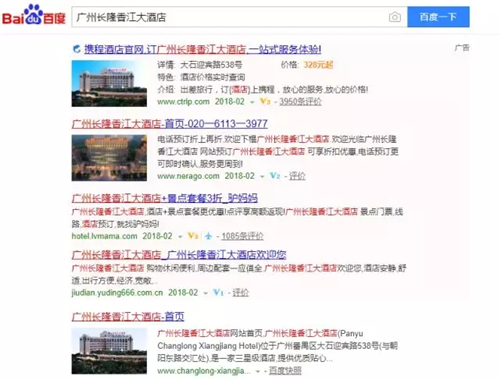Click the 百度一下 search button
This screenshot has width=500, height=379.
[x=438, y=17]
